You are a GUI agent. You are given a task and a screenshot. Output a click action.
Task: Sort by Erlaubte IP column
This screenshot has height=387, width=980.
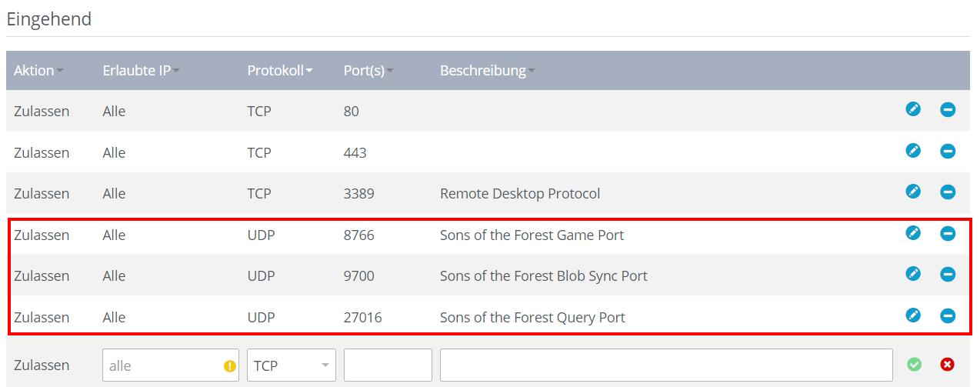[x=141, y=71]
